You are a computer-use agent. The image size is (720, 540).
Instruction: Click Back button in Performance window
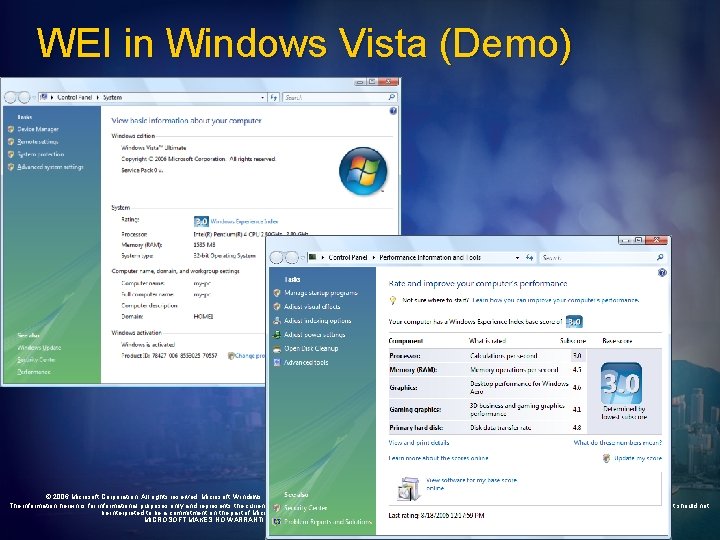(277, 258)
